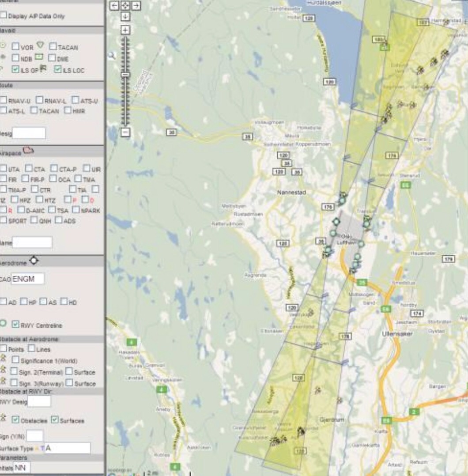Click the route Desig input field

pyautogui.click(x=29, y=133)
